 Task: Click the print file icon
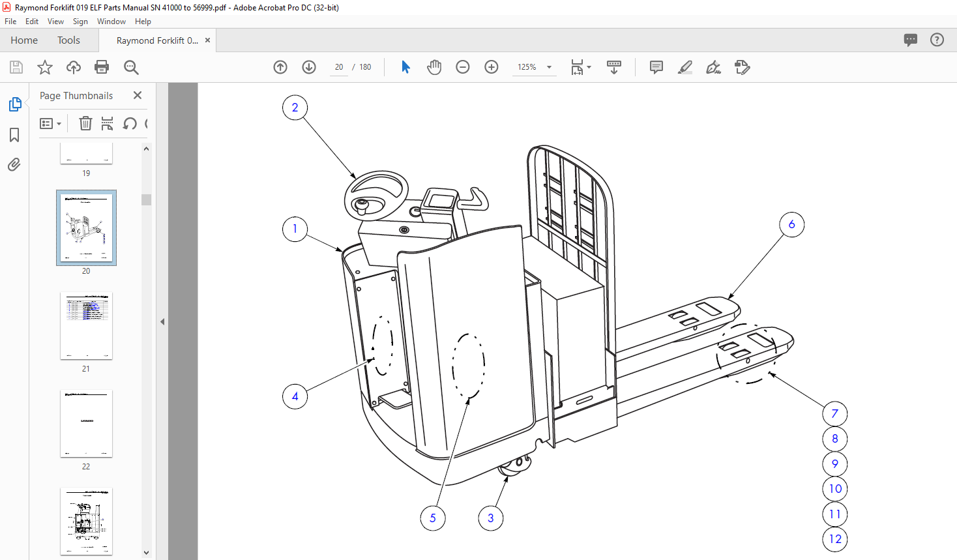pyautogui.click(x=102, y=67)
